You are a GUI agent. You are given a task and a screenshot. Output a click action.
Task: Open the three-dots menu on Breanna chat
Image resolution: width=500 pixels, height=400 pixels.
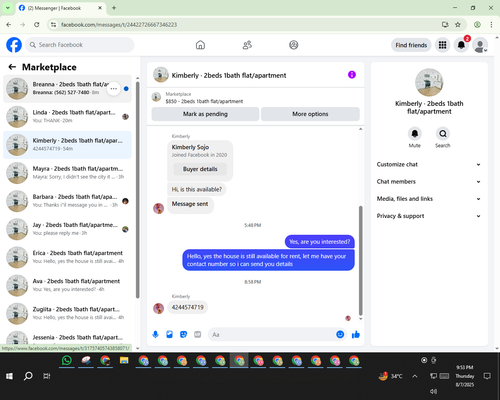point(114,89)
